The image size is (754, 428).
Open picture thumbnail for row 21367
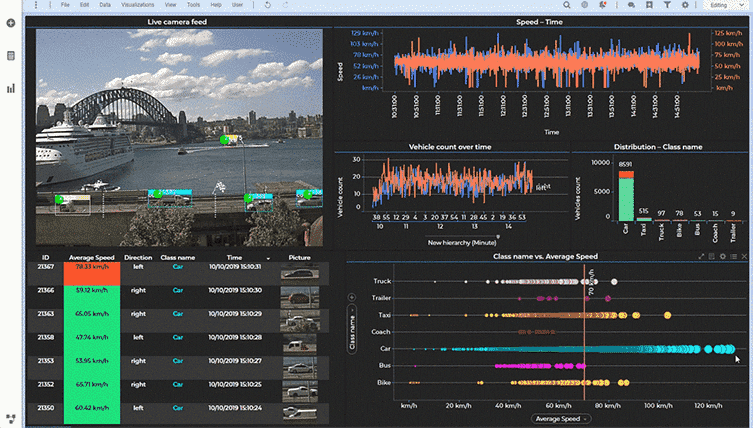300,273
